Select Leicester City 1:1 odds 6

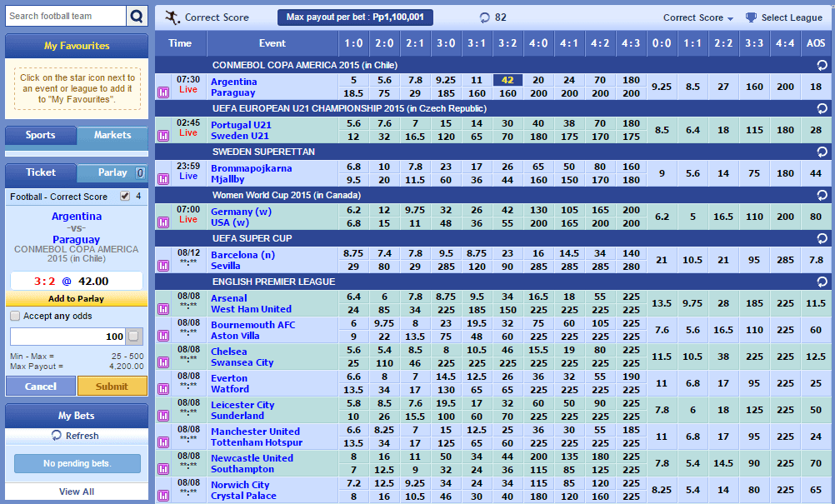pos(692,410)
